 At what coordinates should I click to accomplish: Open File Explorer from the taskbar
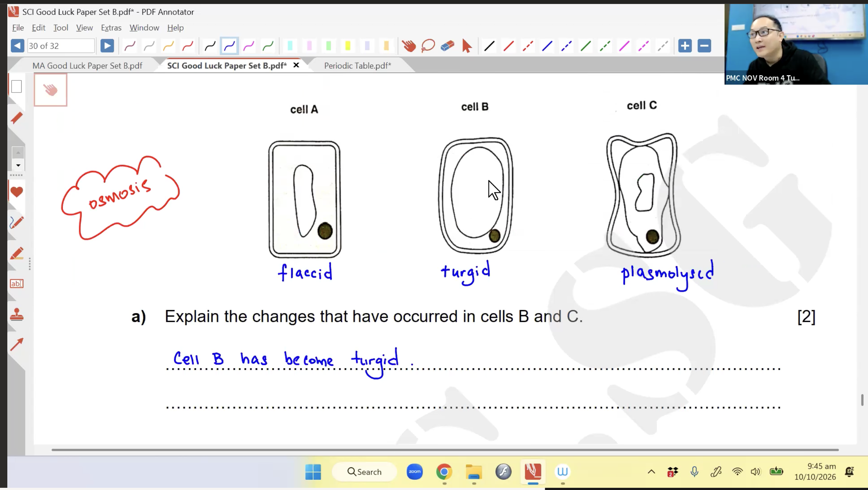point(474,472)
